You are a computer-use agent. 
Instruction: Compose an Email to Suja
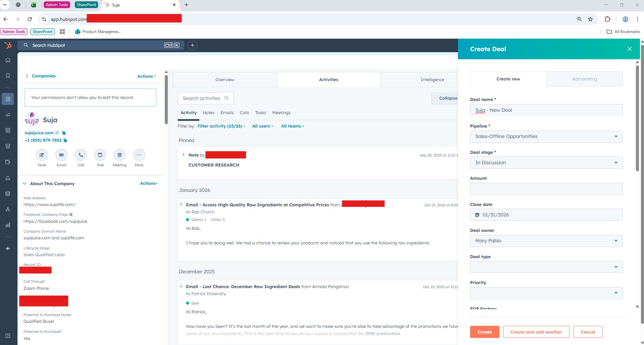[61, 155]
